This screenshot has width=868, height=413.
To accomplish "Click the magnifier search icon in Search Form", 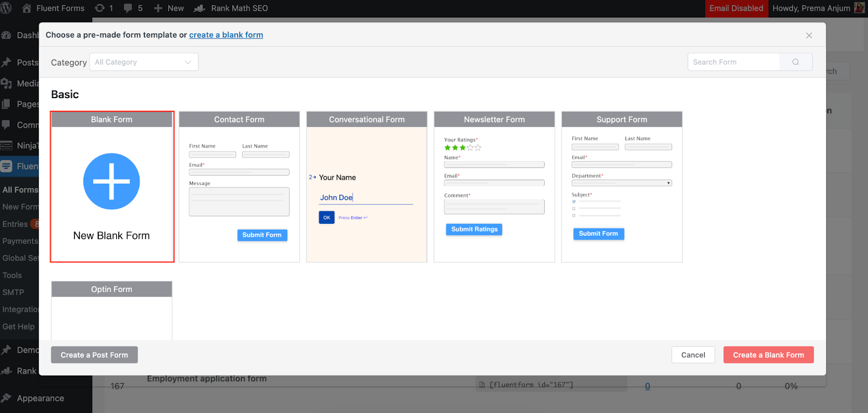I will [x=796, y=62].
